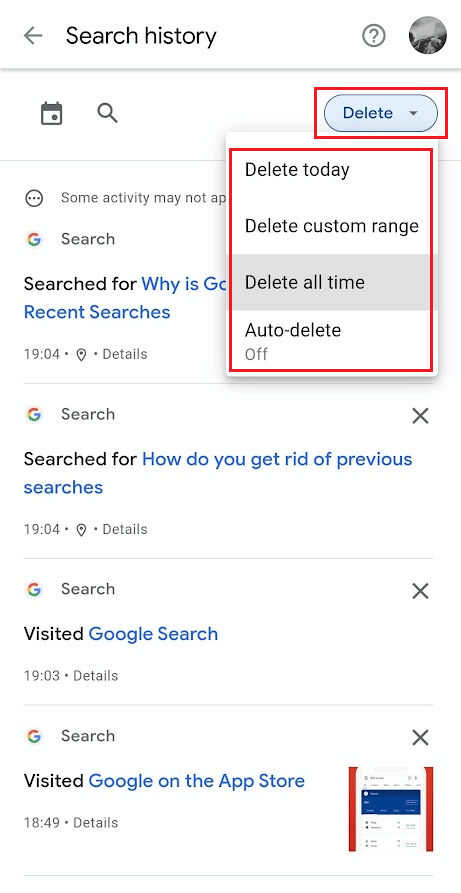
Task: Remove the 'Visited Google Search' entry
Action: pyautogui.click(x=420, y=591)
